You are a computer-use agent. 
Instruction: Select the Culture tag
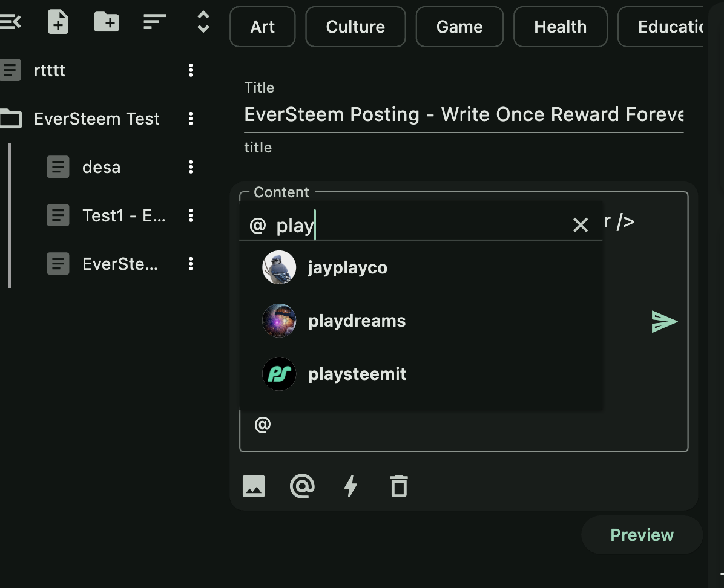(355, 27)
